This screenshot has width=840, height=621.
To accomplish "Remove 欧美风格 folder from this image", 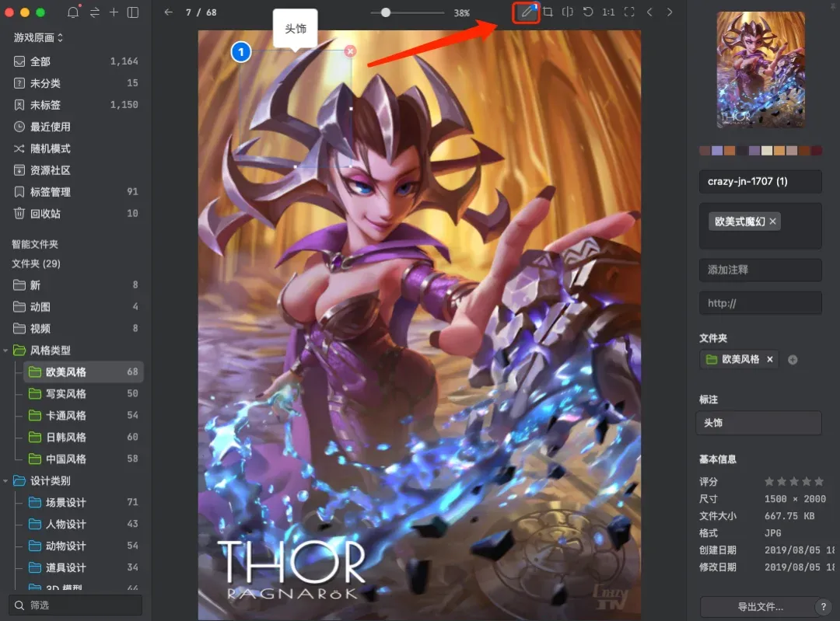I will pyautogui.click(x=770, y=359).
